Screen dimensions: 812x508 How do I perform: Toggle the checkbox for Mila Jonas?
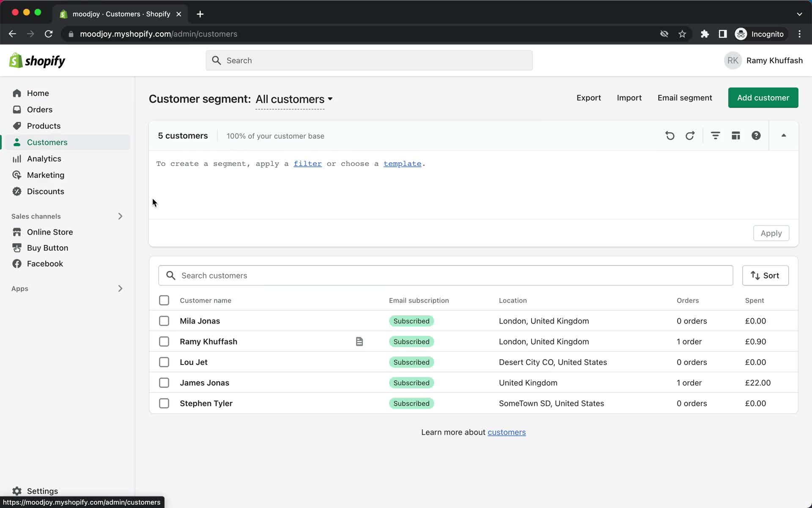pyautogui.click(x=164, y=321)
